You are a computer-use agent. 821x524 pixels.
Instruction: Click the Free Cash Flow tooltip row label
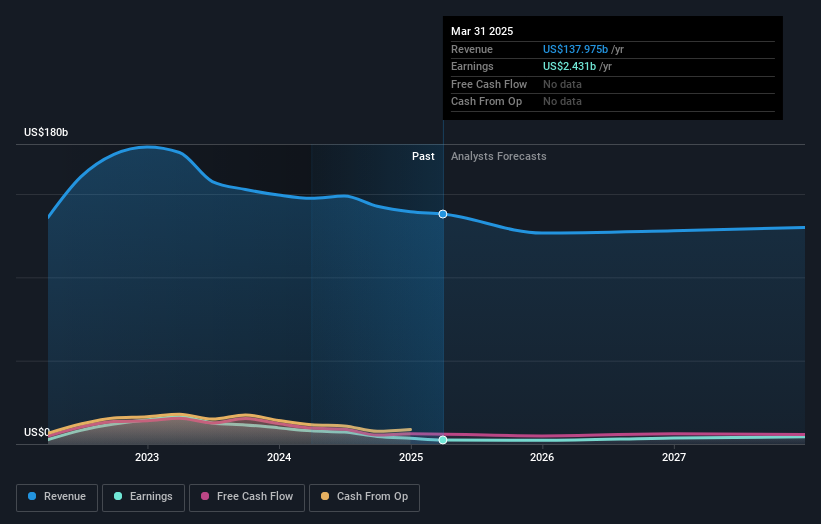tap(489, 84)
